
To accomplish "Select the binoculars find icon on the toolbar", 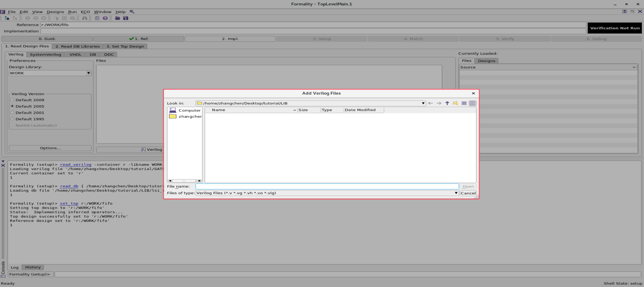I will pyautogui.click(x=85, y=18).
